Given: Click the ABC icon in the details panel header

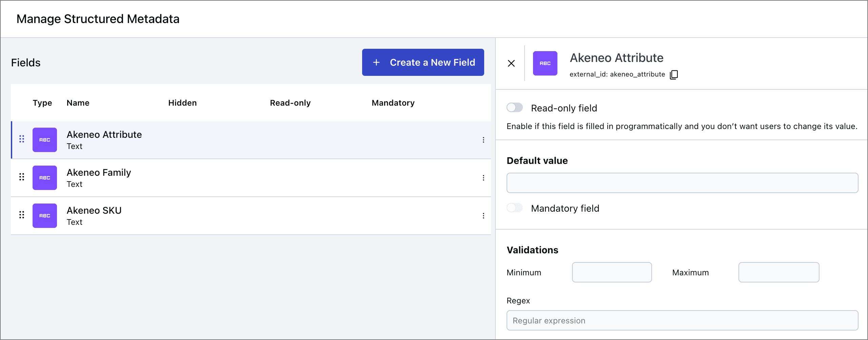Looking at the screenshot, I should pos(545,63).
